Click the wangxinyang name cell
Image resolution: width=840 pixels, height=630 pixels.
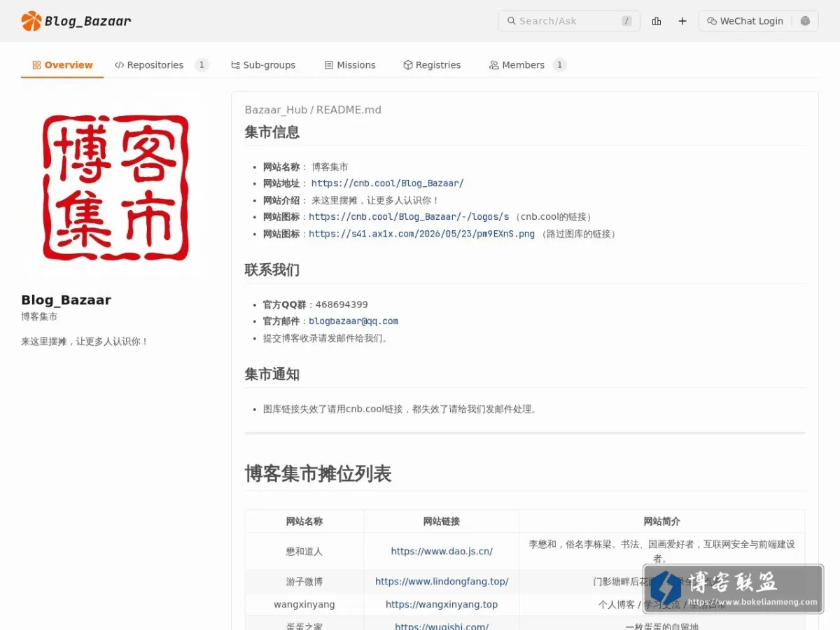(x=304, y=604)
